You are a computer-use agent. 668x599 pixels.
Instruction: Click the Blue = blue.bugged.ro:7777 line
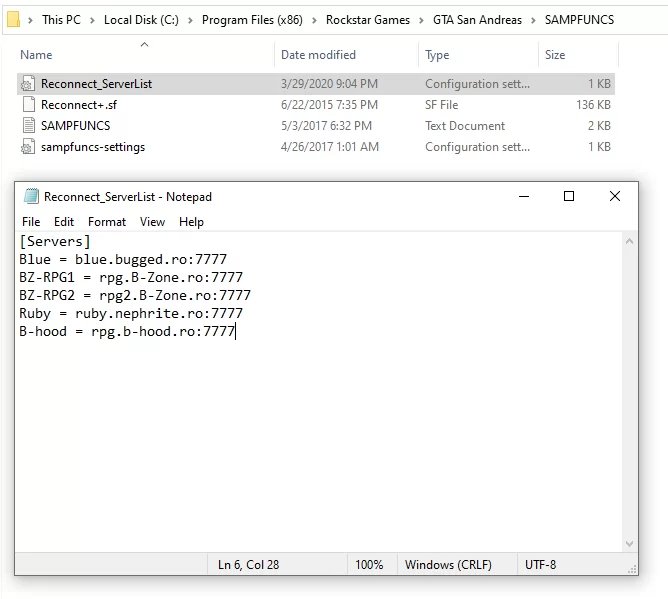pos(123,259)
